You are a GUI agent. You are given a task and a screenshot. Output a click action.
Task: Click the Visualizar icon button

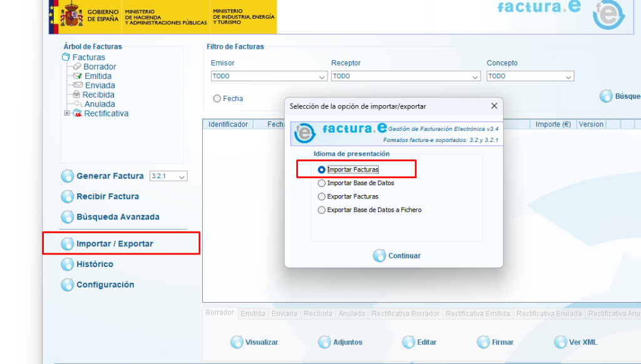coord(237,342)
